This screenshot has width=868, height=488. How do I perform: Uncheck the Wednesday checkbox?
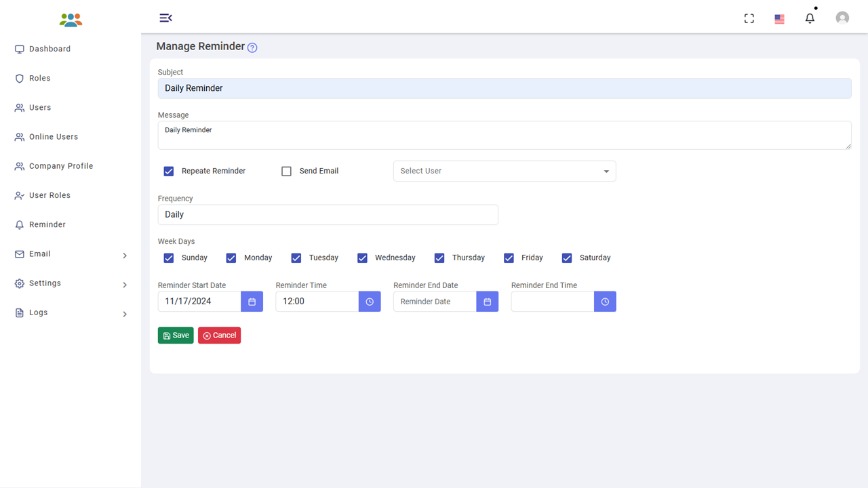pos(362,258)
